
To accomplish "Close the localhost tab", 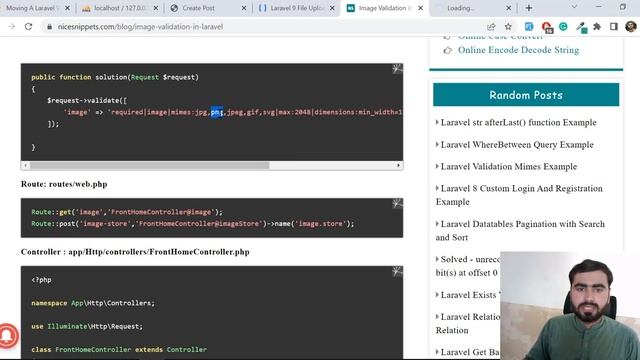I will (156, 8).
